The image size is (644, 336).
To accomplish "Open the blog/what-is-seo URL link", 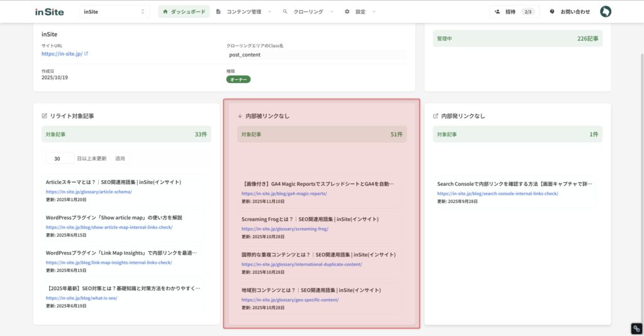I will (x=81, y=298).
